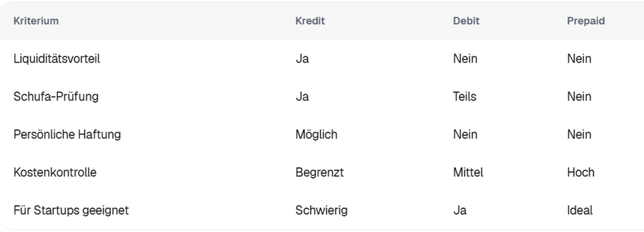Click the Prepaid column header
644x232 pixels.
tap(585, 21)
